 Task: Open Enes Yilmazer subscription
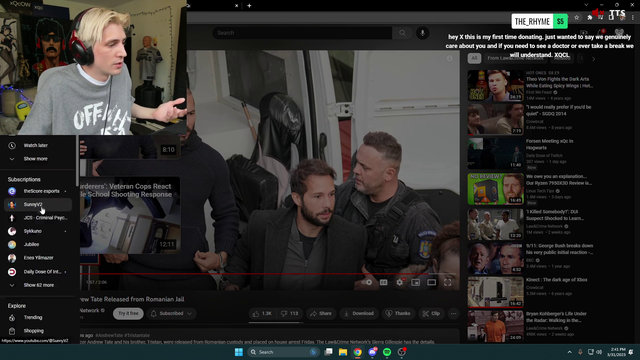point(38,258)
